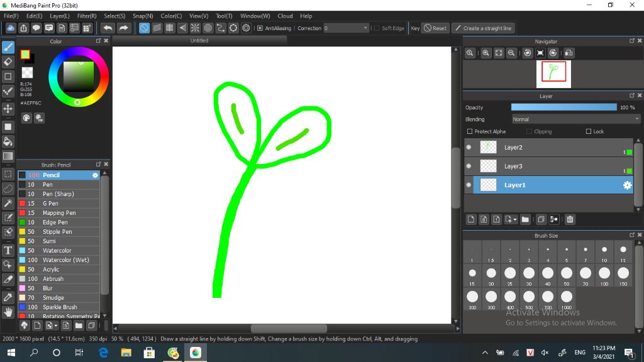Select the Gradient tool
The width and height of the screenshot is (644, 362).
click(8, 156)
